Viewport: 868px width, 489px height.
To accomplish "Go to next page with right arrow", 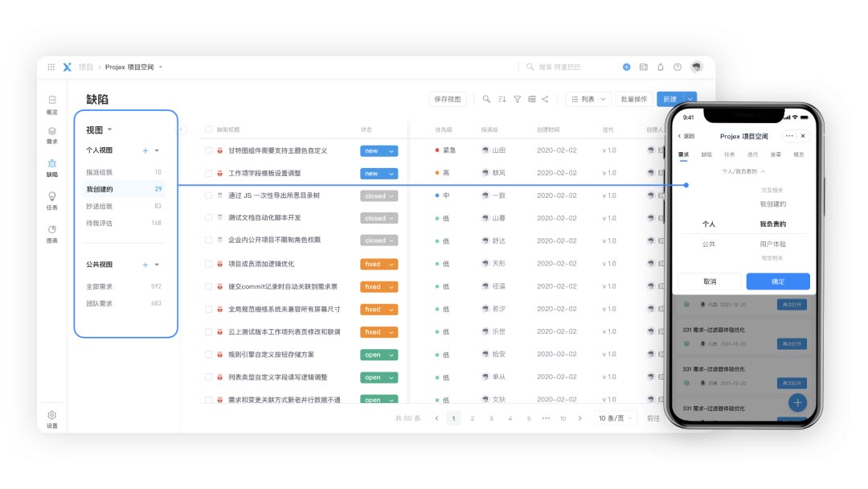I will [579, 418].
